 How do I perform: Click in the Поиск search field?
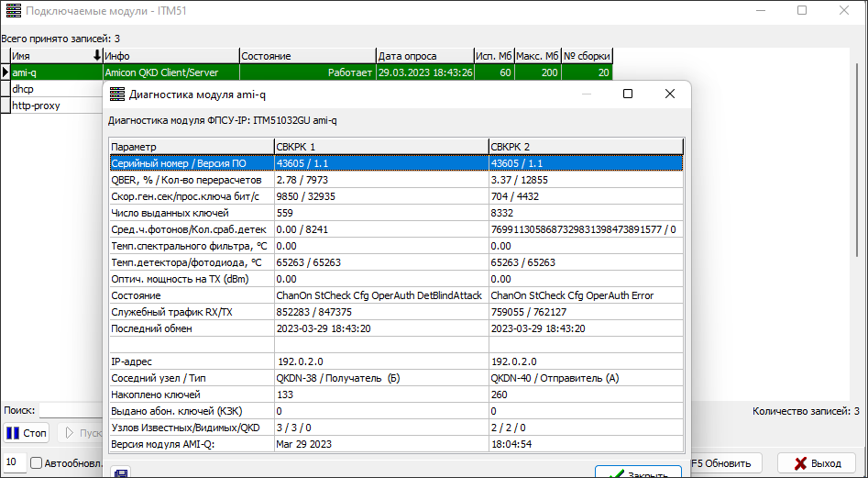click(x=69, y=410)
